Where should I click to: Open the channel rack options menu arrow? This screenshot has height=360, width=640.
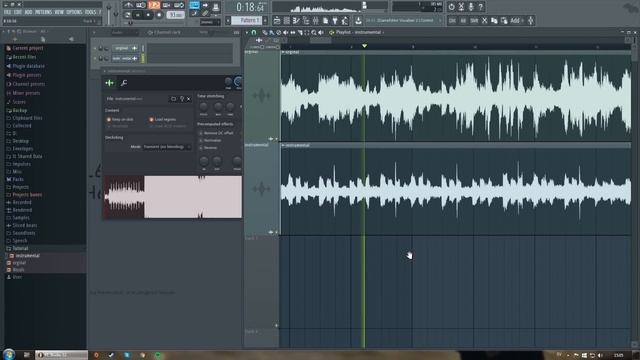94,32
